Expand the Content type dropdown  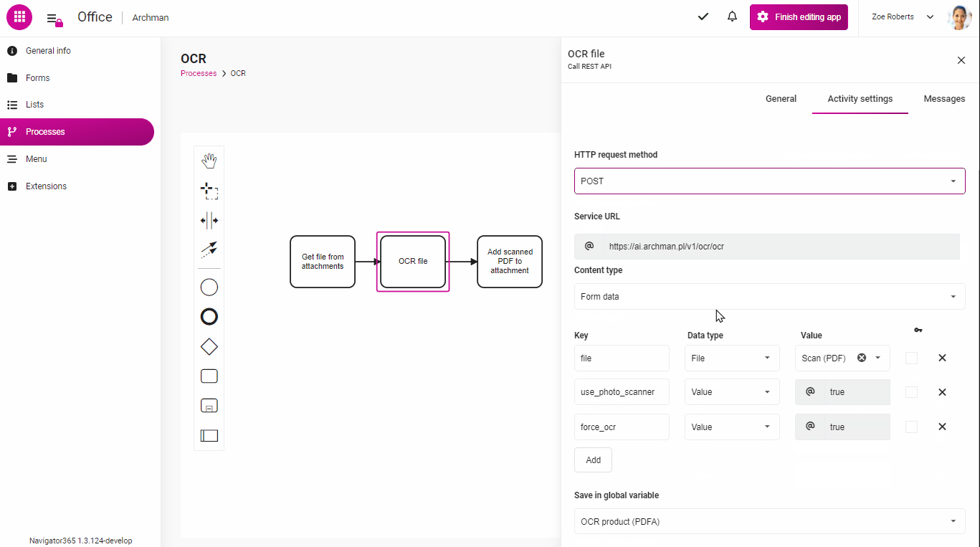[x=769, y=297]
